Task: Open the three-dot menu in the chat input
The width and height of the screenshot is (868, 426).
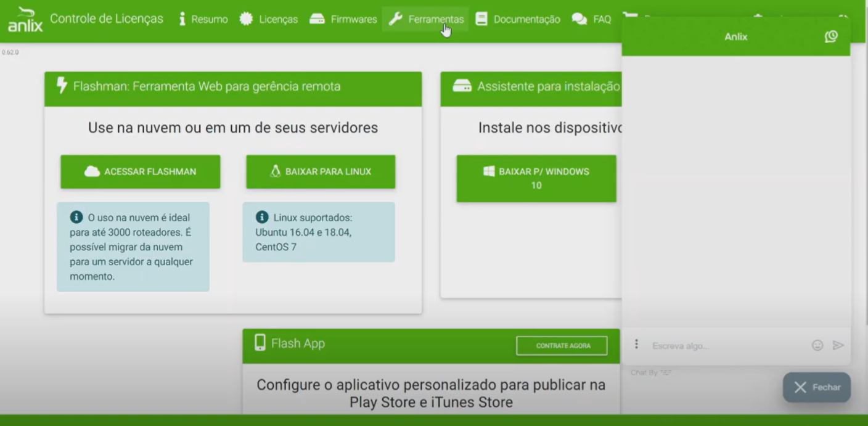Action: click(636, 344)
